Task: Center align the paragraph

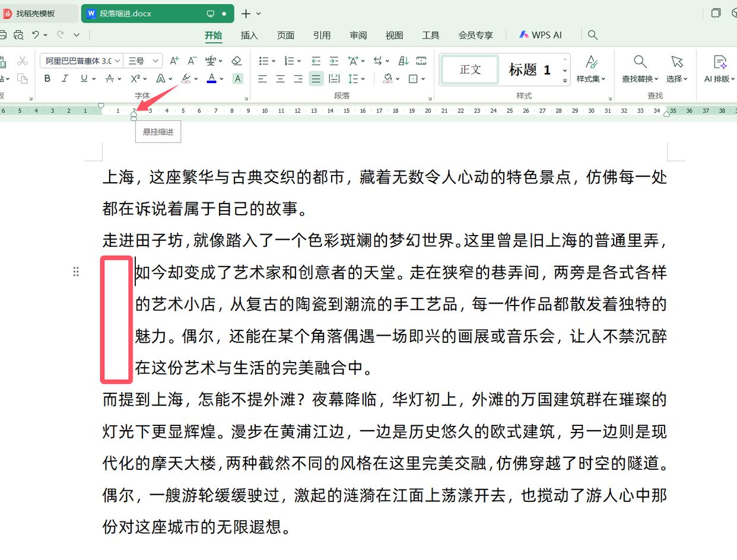Action: point(280,78)
